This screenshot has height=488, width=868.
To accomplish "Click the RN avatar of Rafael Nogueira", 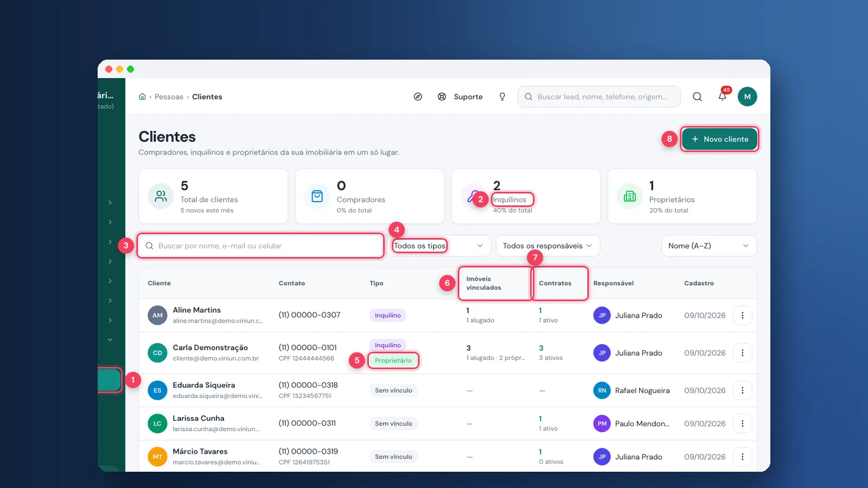I will 602,390.
